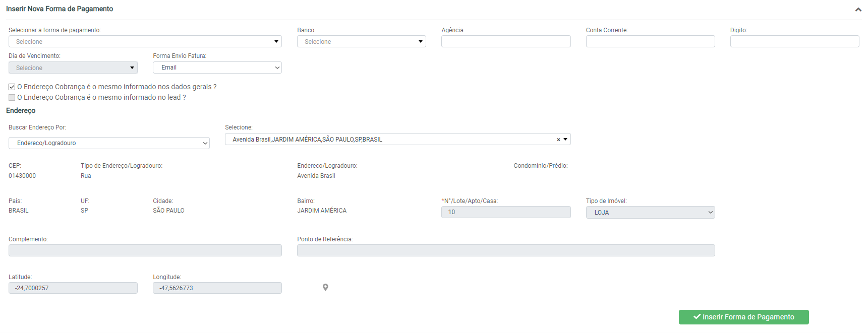Uncheck same address as dados gerais checkbox
The height and width of the screenshot is (333, 868).
[12, 87]
